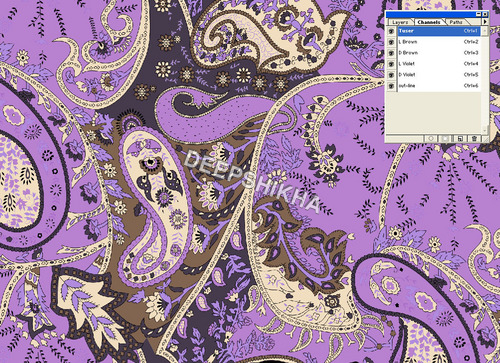Toggle D Violet channel eye icon

tap(391, 75)
